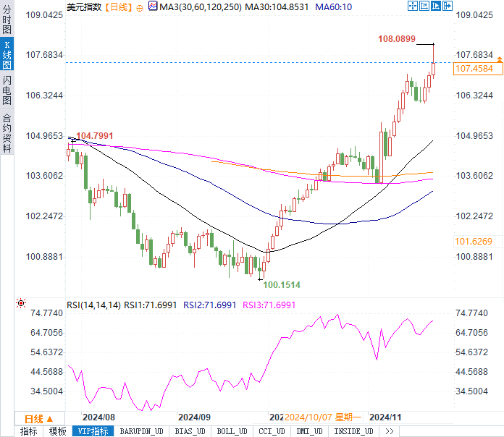
Task: Click the chart icon before the MA3 label
Action: pos(152,7)
